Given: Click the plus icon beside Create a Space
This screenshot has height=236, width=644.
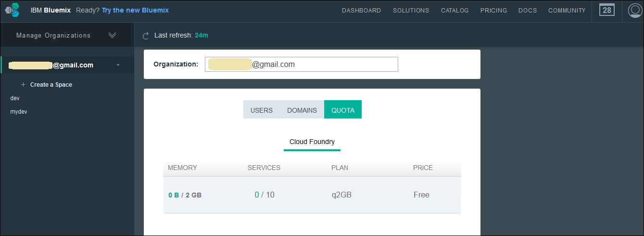Looking at the screenshot, I should 23,85.
